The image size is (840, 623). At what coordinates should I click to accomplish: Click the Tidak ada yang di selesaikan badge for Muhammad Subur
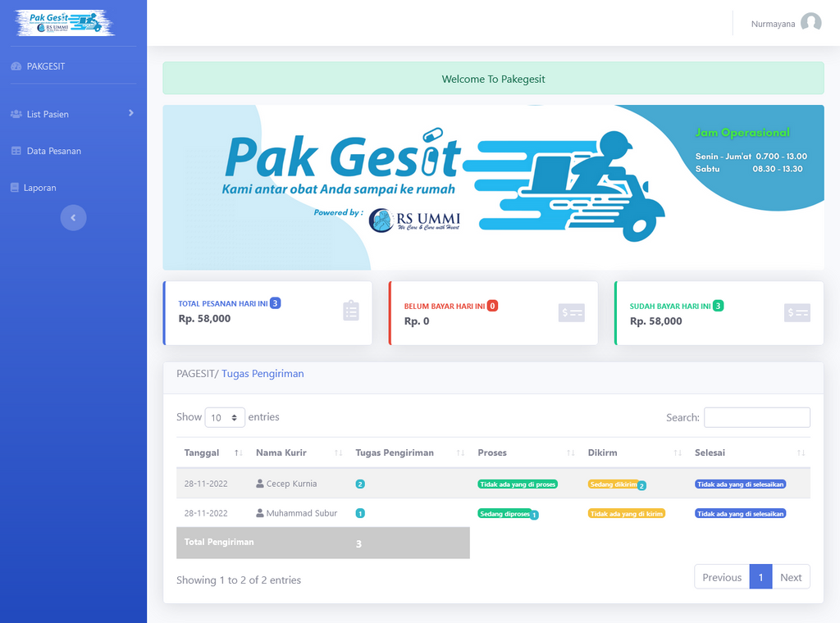(x=741, y=514)
